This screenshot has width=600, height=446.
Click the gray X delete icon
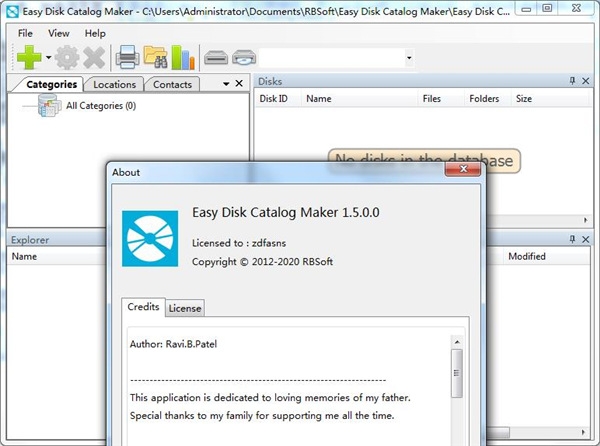tap(94, 57)
